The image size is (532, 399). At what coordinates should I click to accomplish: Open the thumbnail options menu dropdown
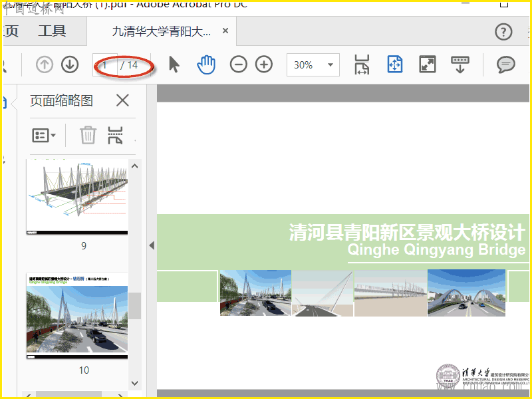point(44,136)
